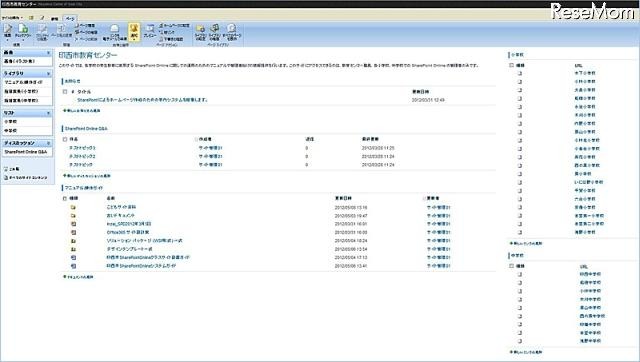Open マニュアル操作ガイド in the sidebar

(23, 82)
